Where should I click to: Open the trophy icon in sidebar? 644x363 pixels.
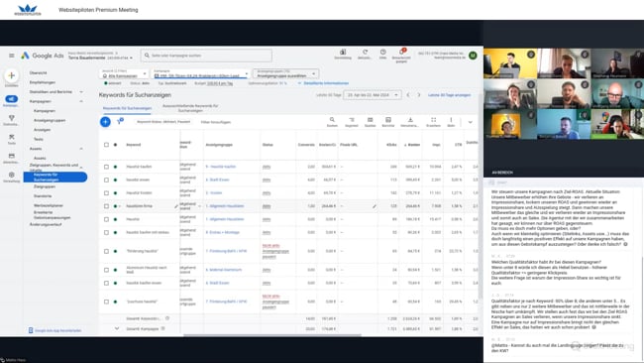coord(12,118)
